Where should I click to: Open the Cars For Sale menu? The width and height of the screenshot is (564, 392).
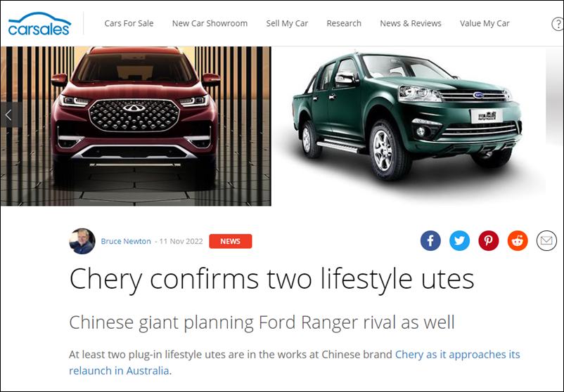(x=129, y=23)
